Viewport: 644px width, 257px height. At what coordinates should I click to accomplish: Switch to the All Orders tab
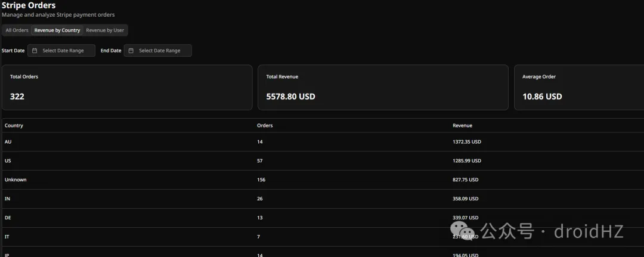click(x=17, y=30)
